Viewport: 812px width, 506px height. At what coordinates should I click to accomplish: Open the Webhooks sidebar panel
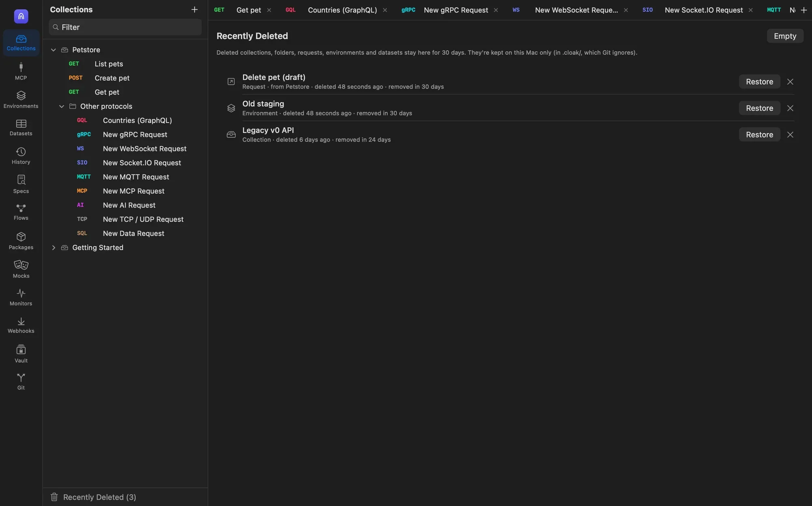pos(21,325)
